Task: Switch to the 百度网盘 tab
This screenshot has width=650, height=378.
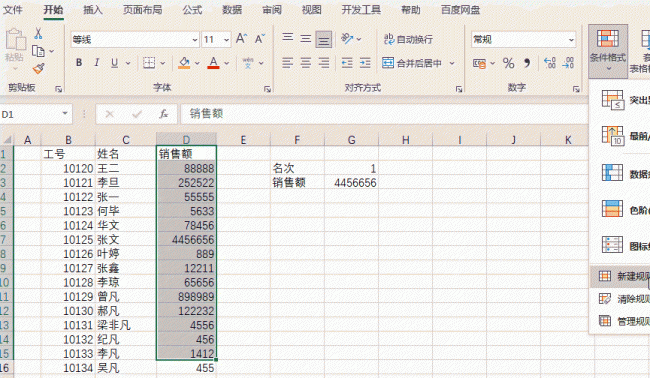Action: (461, 10)
